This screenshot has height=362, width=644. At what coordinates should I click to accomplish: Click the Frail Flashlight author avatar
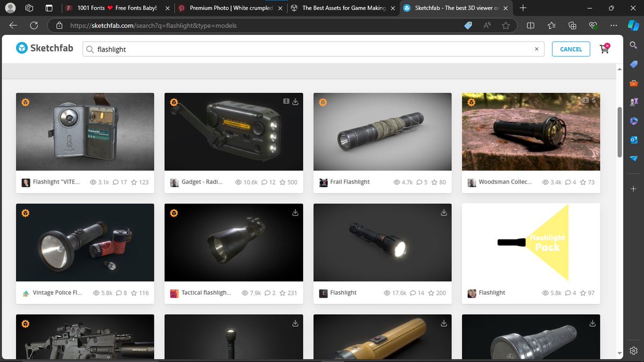tap(323, 182)
